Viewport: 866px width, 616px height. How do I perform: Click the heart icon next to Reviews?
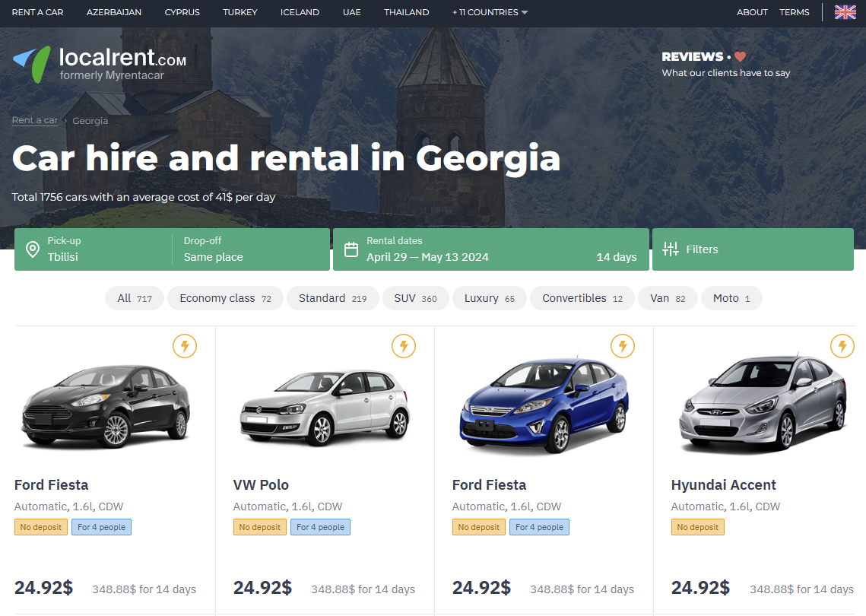[740, 57]
